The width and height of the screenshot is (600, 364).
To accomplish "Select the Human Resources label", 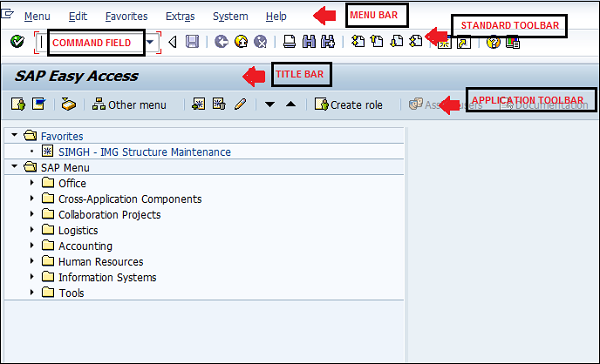I will coord(101,262).
